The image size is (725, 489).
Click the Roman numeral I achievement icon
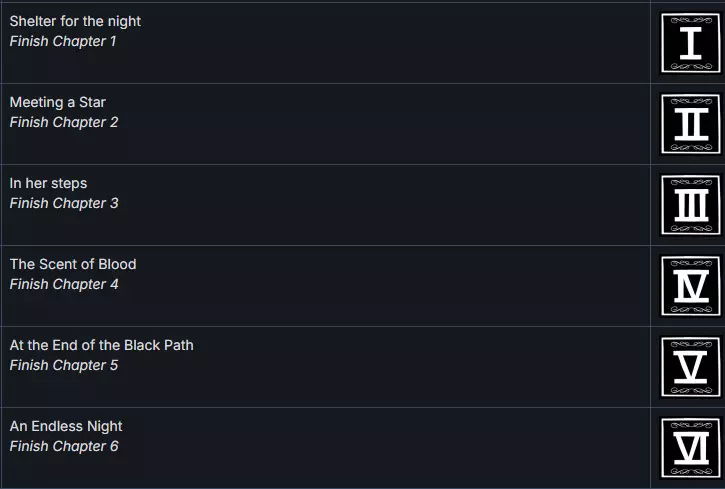point(690,43)
